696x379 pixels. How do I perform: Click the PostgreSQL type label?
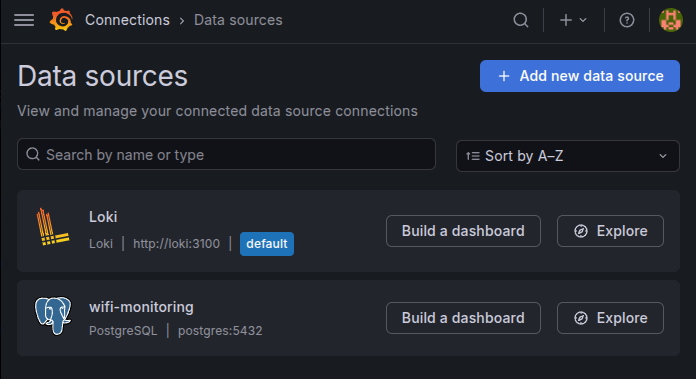tap(123, 331)
